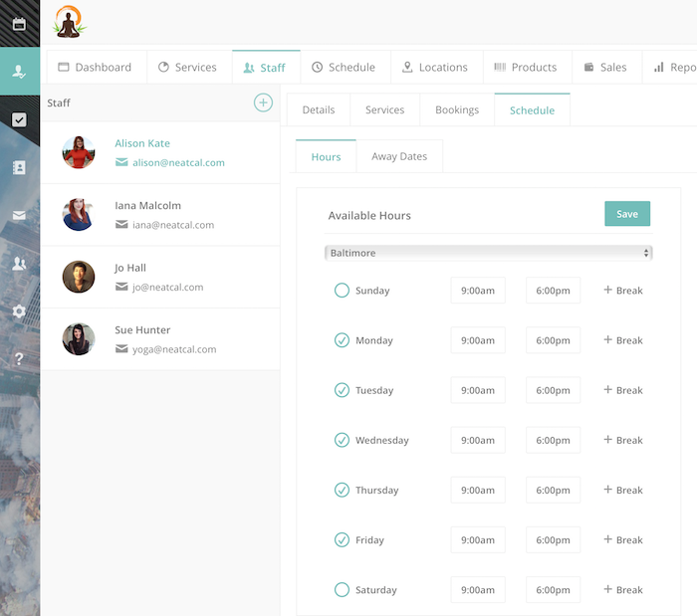Open the settings gear icon in sidebar
697x616 pixels.
[19, 310]
